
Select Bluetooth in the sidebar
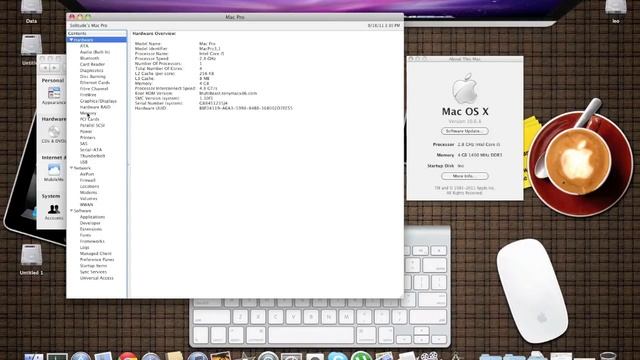click(89, 58)
